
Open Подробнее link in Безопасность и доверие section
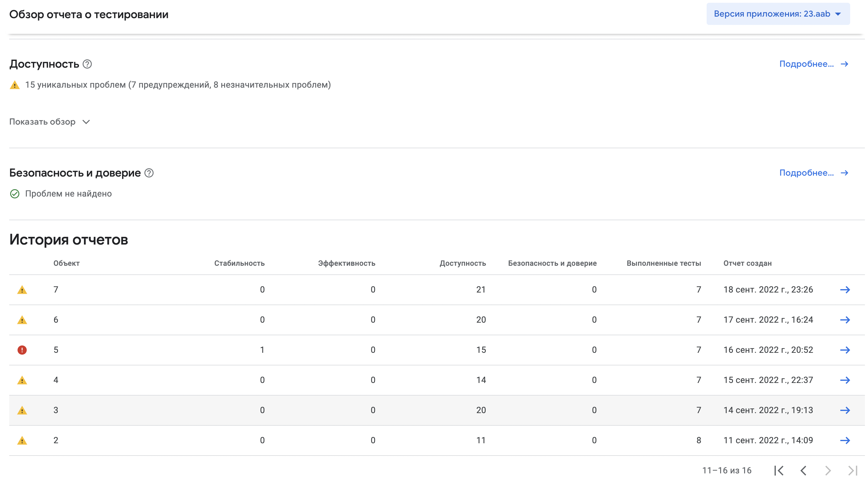pyautogui.click(x=814, y=173)
